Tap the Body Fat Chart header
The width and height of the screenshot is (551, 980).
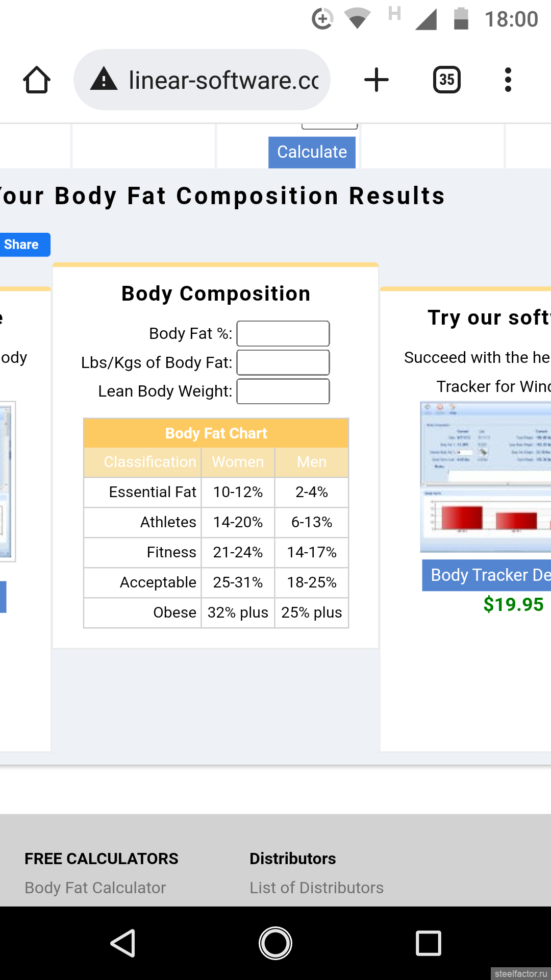point(216,433)
